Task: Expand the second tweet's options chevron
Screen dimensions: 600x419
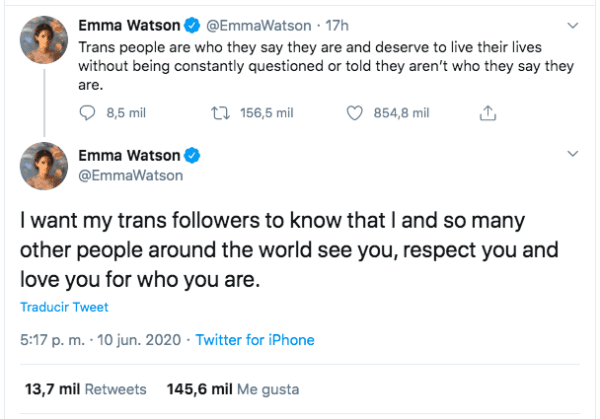Action: [572, 155]
